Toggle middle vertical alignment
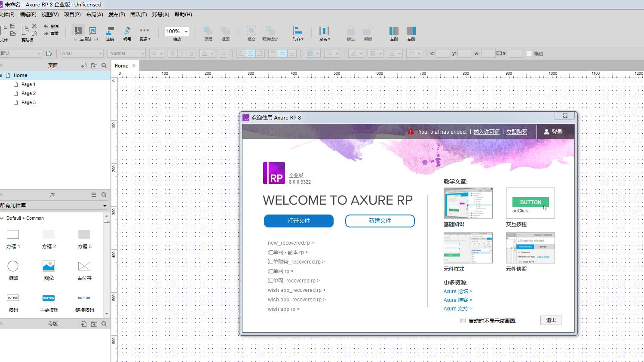This screenshot has height=362, width=644. tap(282, 53)
